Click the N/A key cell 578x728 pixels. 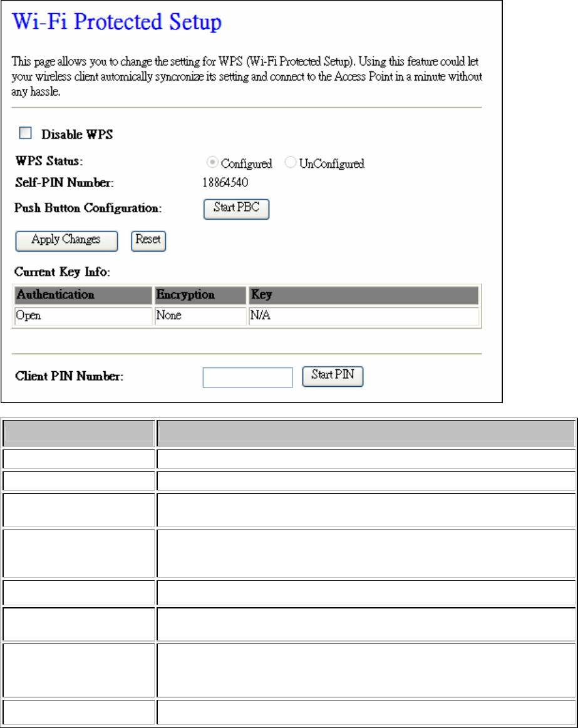(364, 316)
